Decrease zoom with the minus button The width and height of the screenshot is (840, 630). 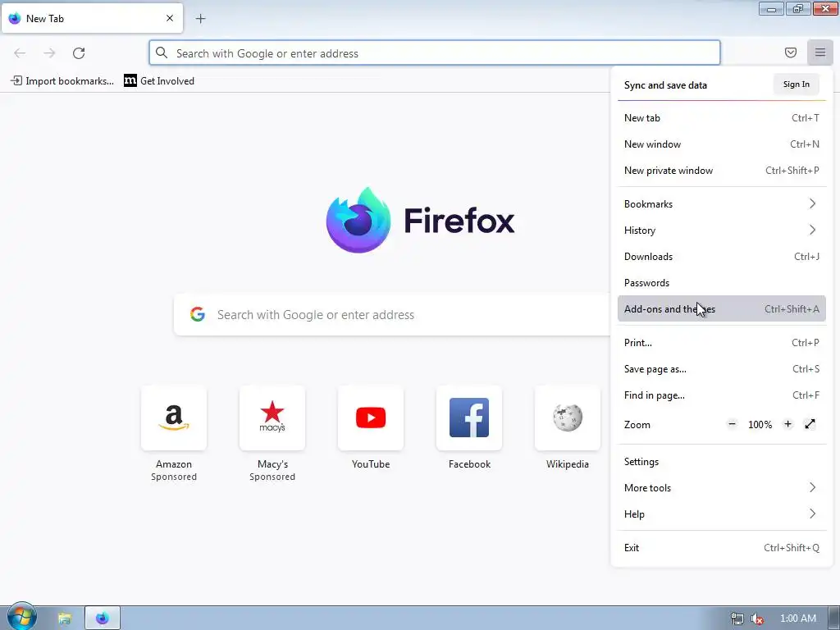732,424
